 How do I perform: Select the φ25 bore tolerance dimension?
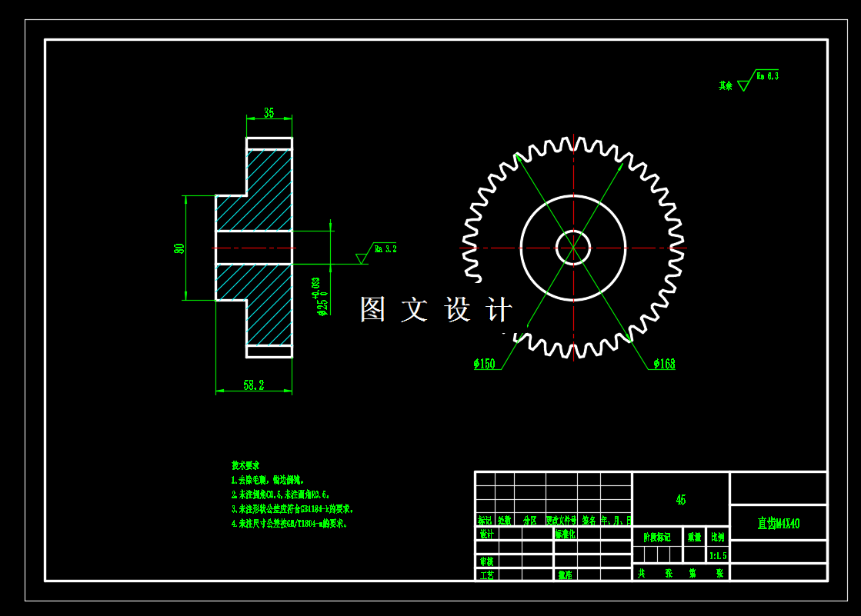point(321,297)
